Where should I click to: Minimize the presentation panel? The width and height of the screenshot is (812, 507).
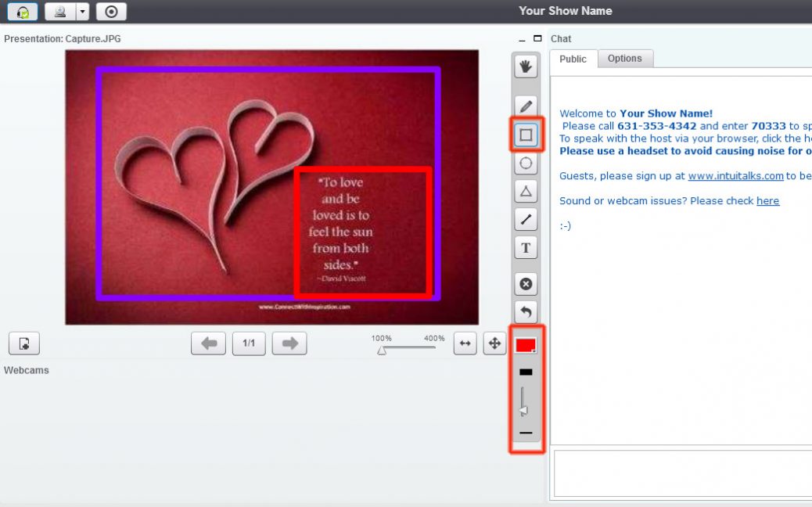coord(522,39)
